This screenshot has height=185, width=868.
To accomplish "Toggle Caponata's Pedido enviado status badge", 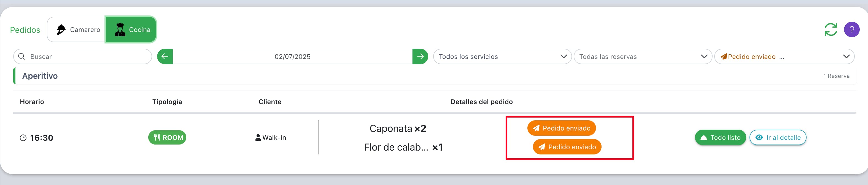I will [561, 128].
